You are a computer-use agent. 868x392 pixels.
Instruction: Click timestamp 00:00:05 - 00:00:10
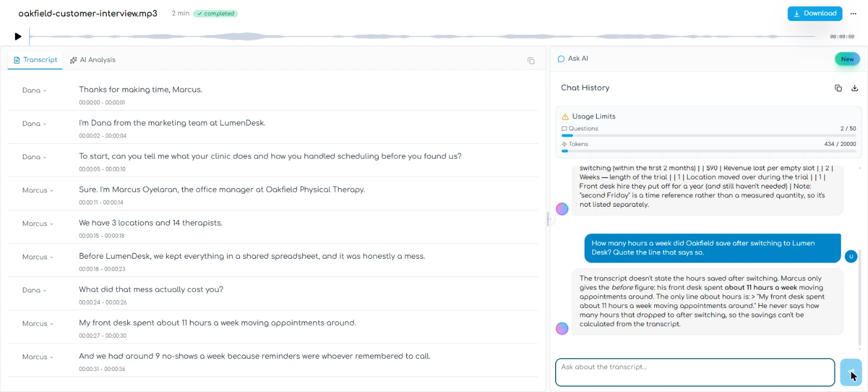[x=102, y=169]
